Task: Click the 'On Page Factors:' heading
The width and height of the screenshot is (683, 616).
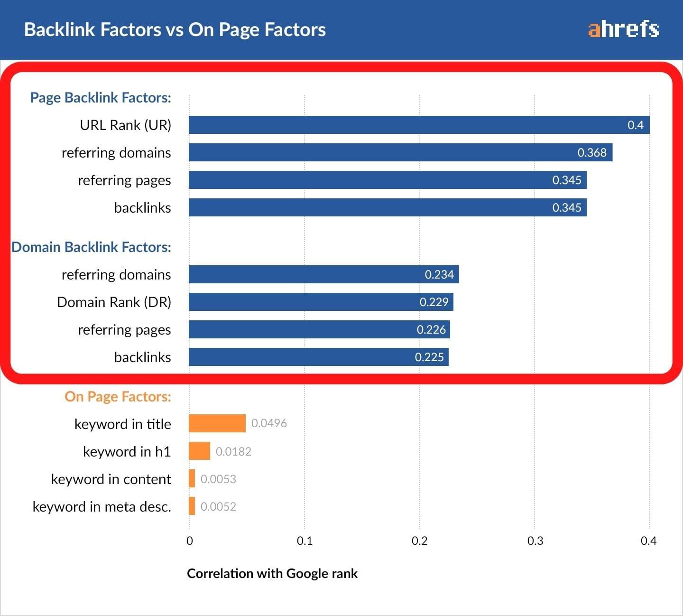Action: (118, 396)
